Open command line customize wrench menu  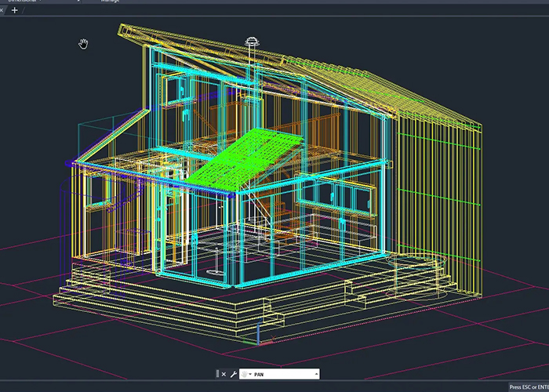coord(233,375)
